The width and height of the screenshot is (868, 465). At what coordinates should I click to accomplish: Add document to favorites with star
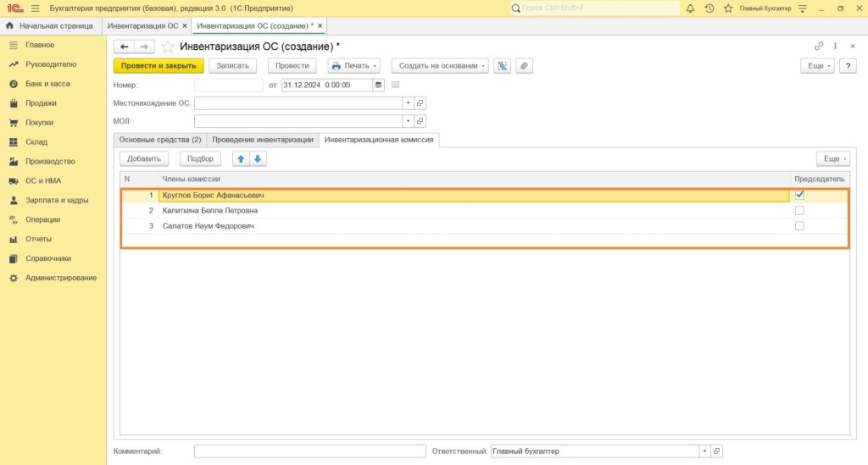coord(168,47)
